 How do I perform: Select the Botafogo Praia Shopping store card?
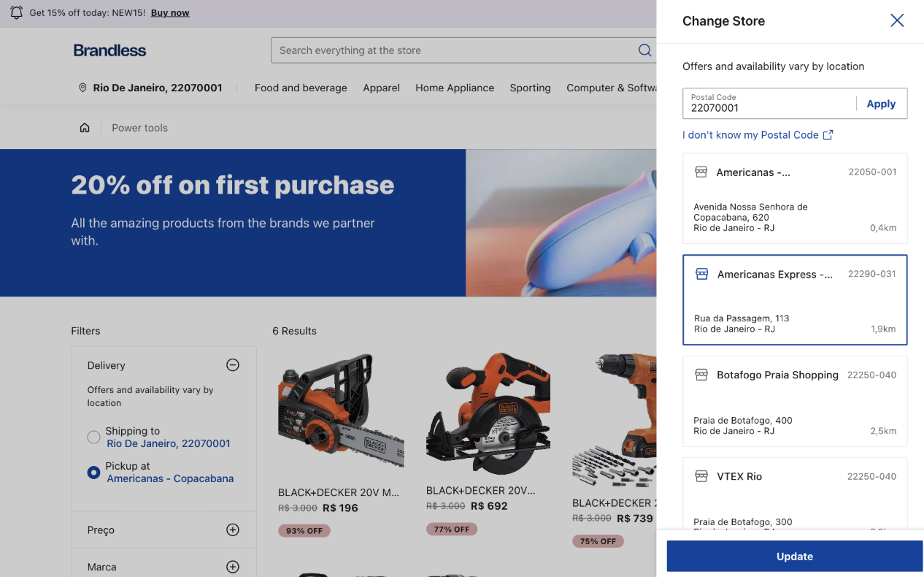795,401
